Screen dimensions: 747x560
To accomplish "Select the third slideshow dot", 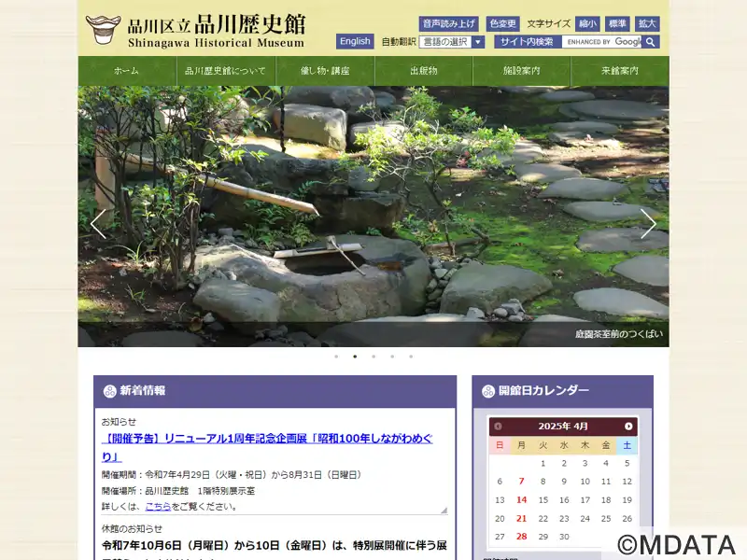I will pyautogui.click(x=373, y=357).
